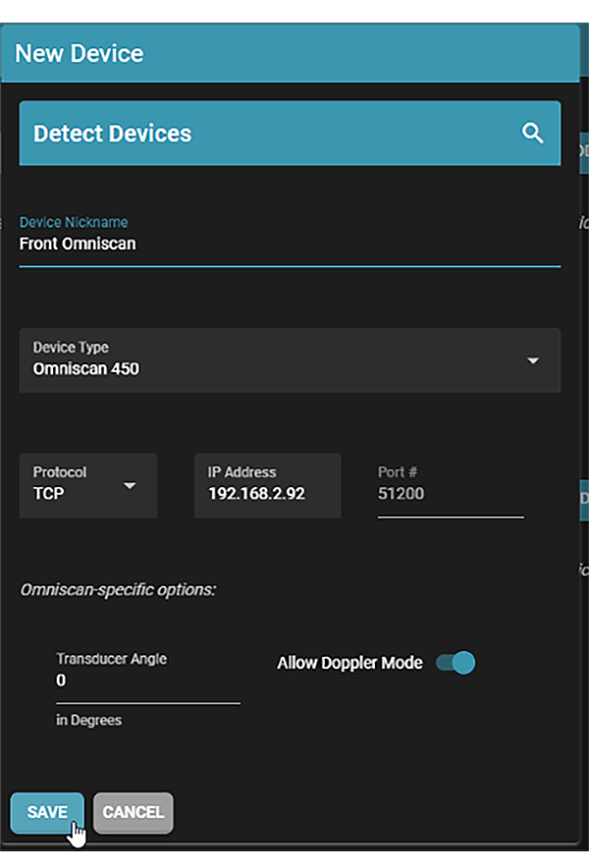Click the Detect Devices banner text

[112, 134]
